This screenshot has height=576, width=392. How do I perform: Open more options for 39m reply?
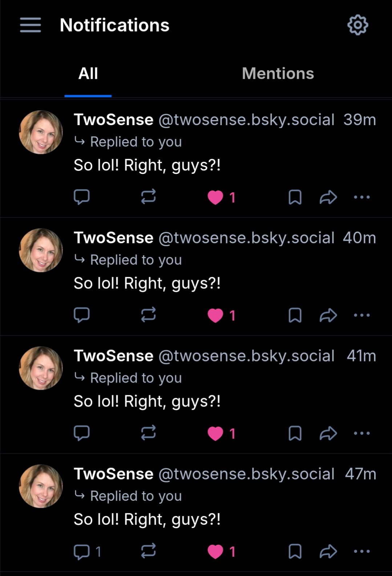click(x=362, y=197)
